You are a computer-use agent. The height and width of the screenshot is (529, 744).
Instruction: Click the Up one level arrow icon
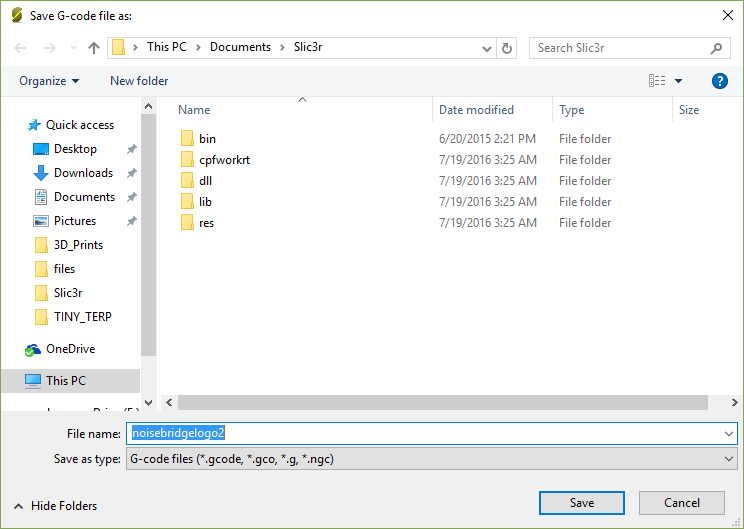tap(94, 48)
